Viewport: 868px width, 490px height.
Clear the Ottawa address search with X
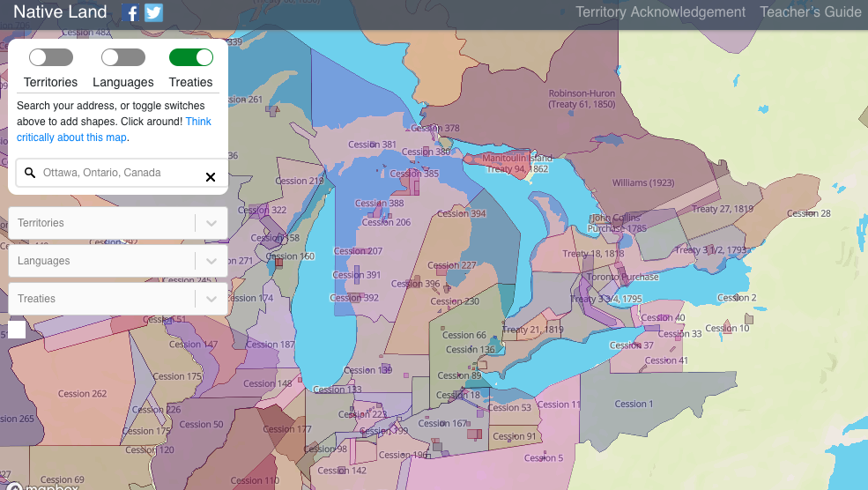click(x=211, y=177)
